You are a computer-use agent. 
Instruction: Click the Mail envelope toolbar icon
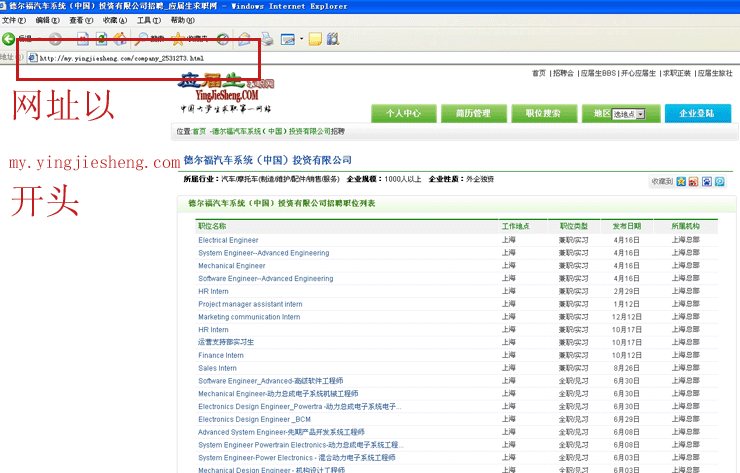[x=244, y=39]
